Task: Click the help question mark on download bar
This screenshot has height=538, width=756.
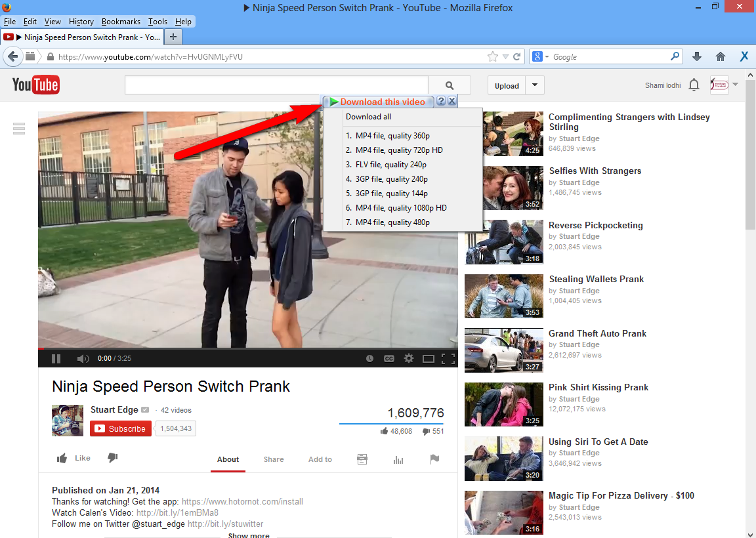Action: click(441, 101)
